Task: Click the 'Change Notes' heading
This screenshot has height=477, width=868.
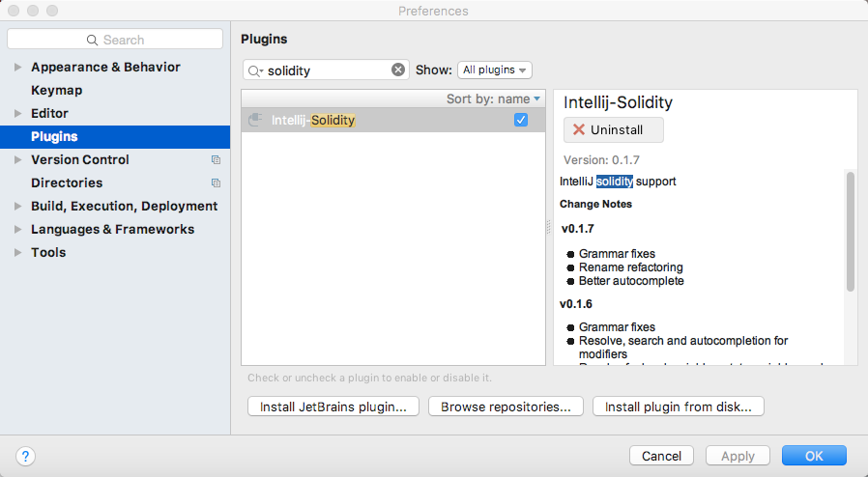Action: (595, 204)
